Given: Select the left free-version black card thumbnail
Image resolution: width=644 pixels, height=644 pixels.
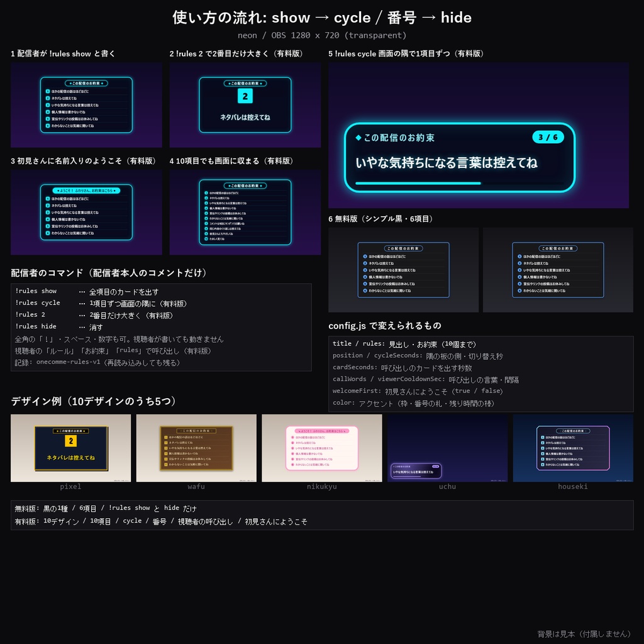Looking at the screenshot, I should (x=403, y=270).
